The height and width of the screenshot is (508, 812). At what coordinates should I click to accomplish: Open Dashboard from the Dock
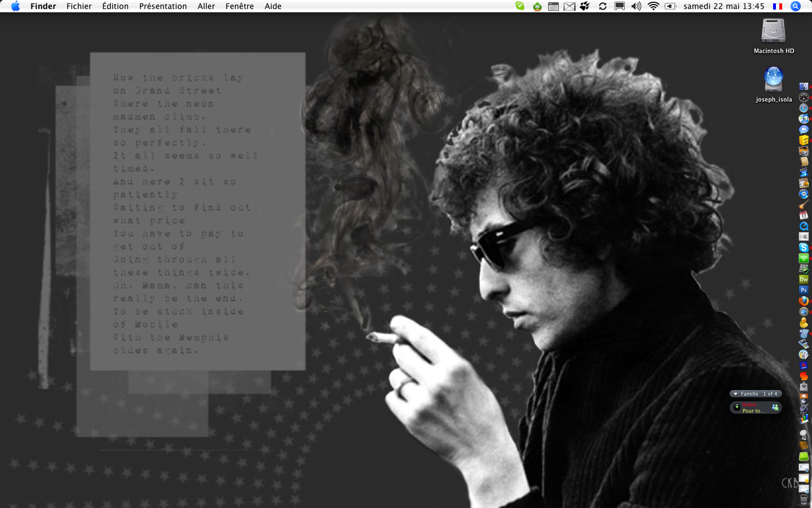coord(804,97)
